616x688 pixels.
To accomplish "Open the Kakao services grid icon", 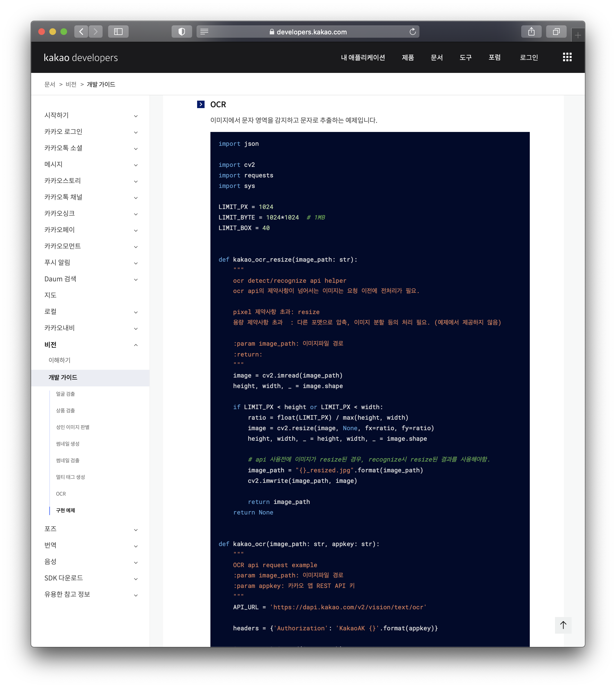I will (x=567, y=57).
